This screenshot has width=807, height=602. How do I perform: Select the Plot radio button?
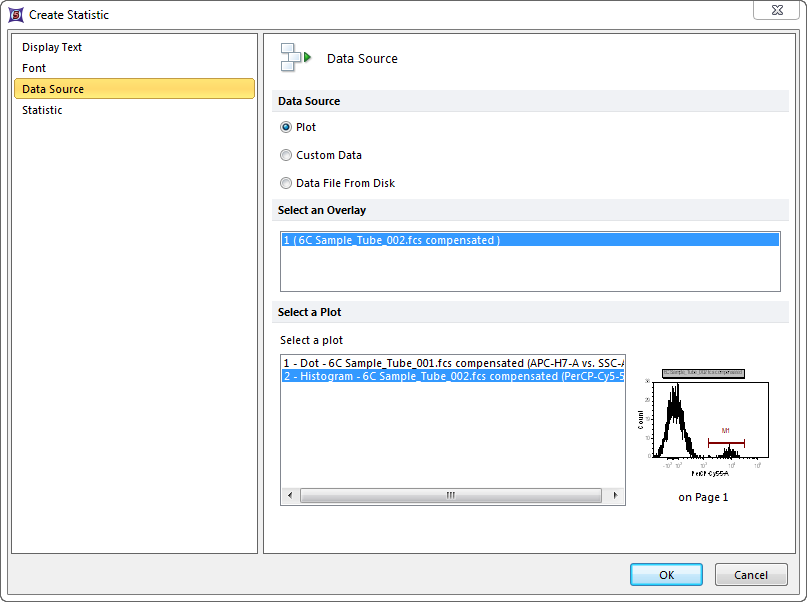click(x=286, y=127)
